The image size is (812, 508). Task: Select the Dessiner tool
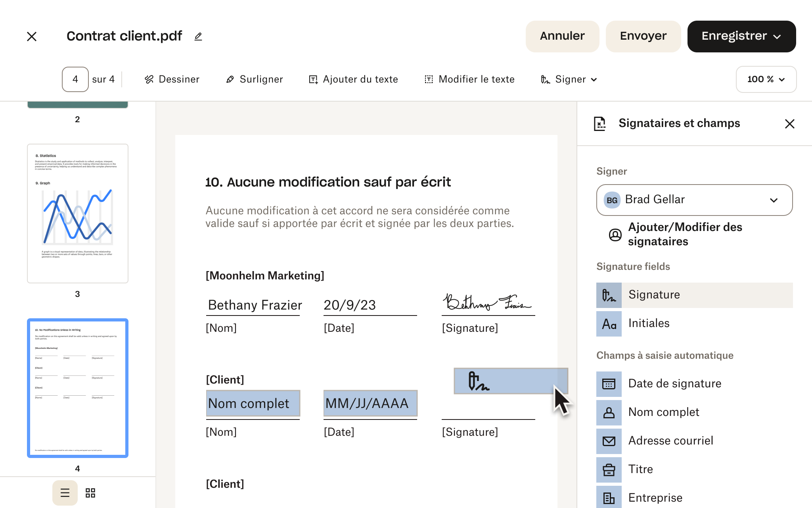tap(172, 79)
